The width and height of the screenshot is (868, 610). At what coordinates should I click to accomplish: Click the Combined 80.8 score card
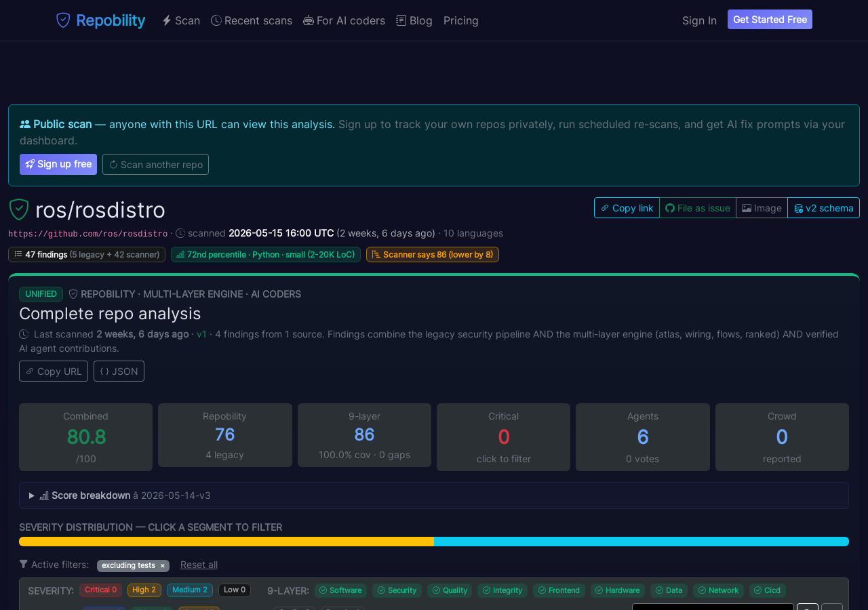[85, 437]
